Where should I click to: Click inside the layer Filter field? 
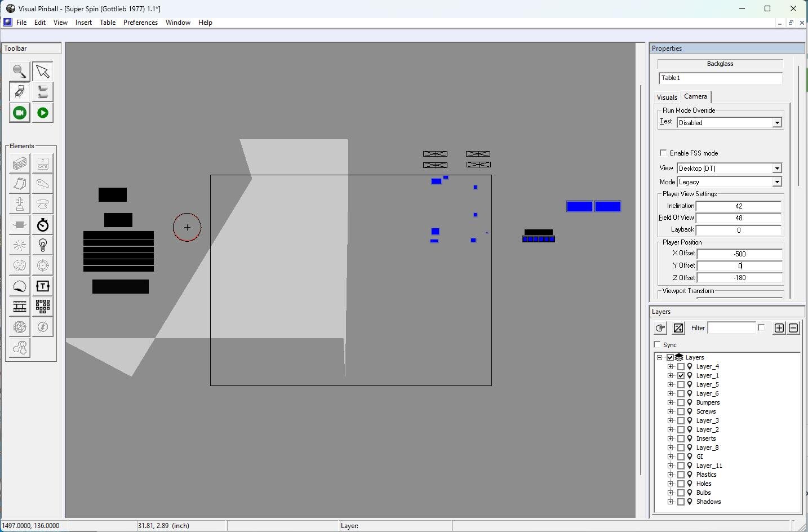[x=732, y=327]
